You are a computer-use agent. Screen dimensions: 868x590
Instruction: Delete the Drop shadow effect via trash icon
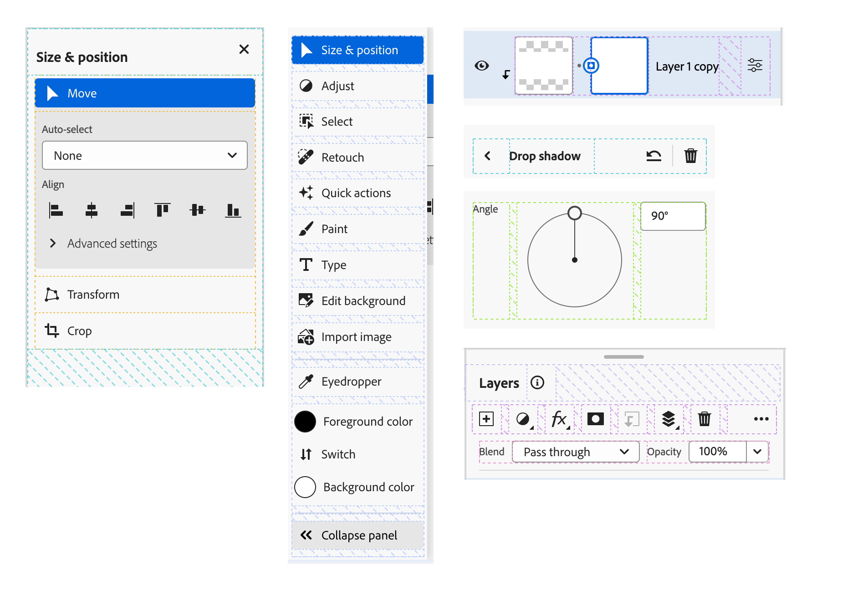(690, 156)
